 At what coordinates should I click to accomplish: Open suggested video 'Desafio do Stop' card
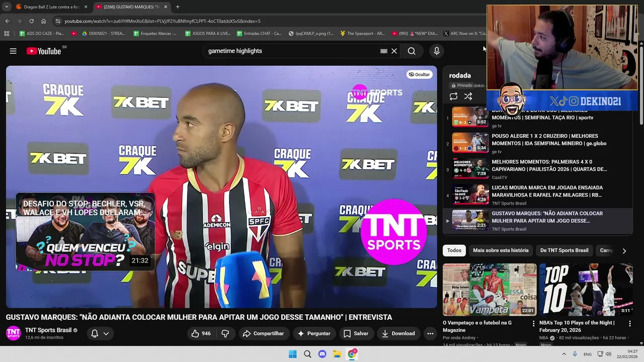coord(85,232)
